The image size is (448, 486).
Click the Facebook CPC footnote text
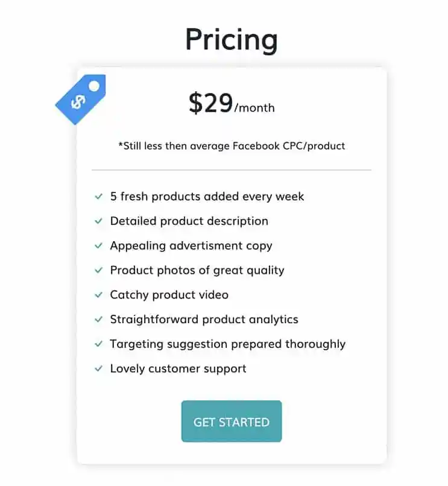[x=232, y=146]
